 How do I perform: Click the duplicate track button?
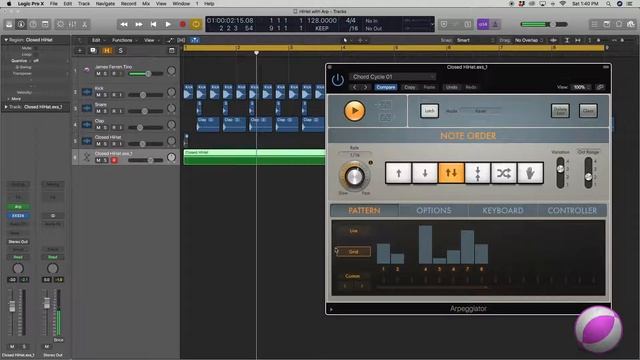point(93,51)
